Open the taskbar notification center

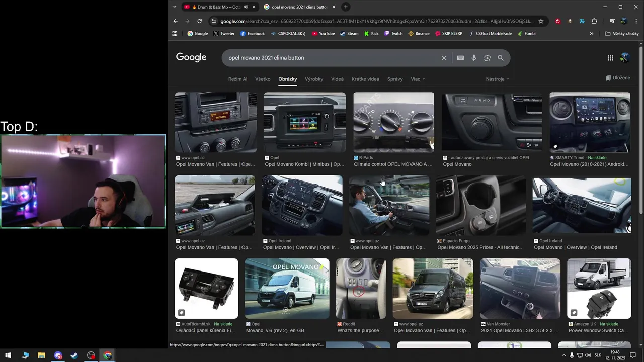(x=633, y=355)
